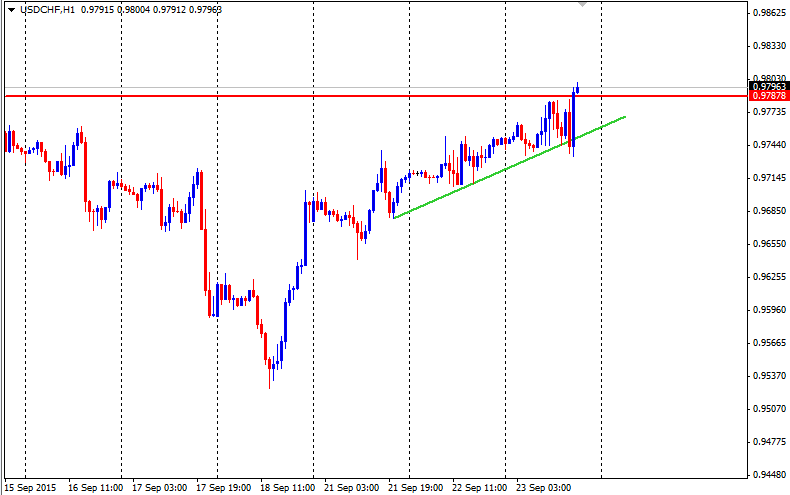This screenshot has height=495, width=790.
Task: Select the green ascending trendline
Action: 509,167
